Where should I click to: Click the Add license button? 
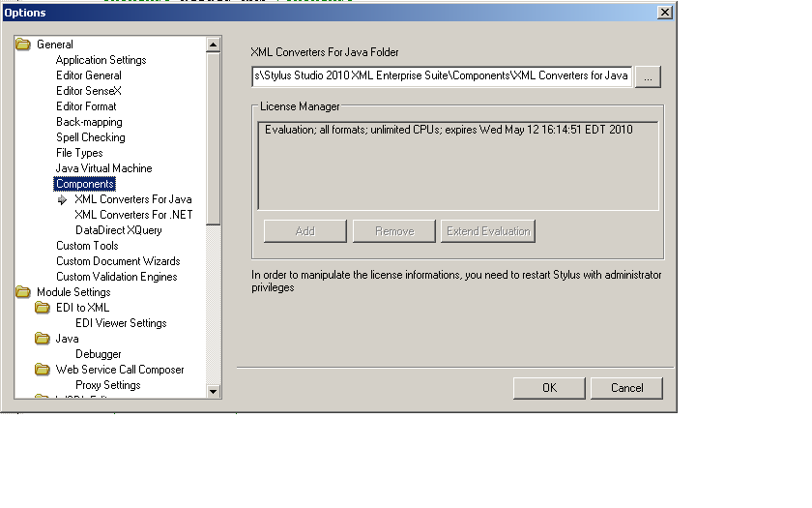coord(305,231)
